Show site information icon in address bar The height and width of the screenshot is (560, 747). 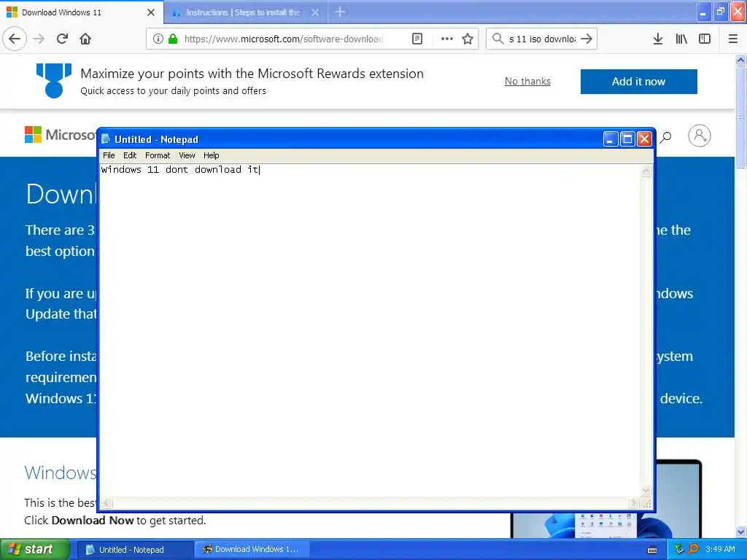click(x=158, y=39)
